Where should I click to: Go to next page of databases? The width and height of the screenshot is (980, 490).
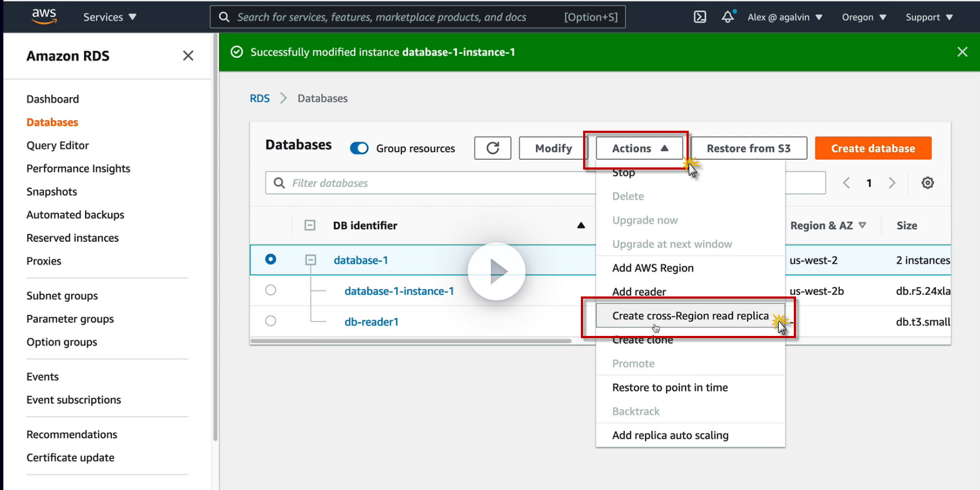point(892,183)
